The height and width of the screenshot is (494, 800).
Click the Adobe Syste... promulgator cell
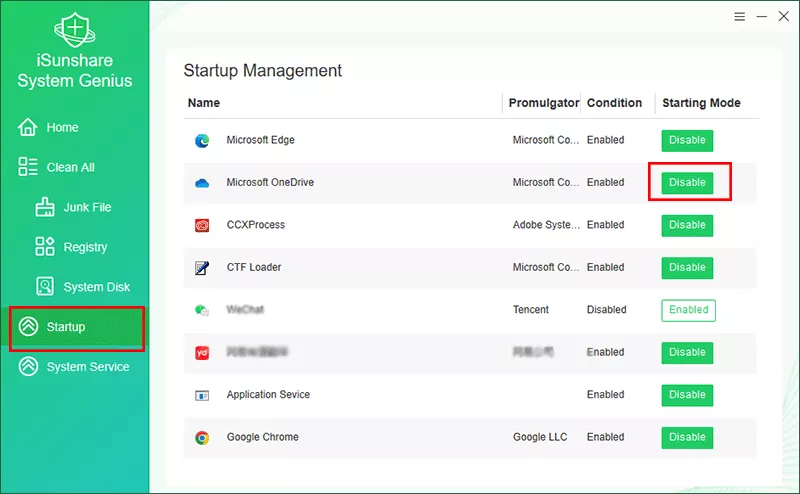coord(546,225)
